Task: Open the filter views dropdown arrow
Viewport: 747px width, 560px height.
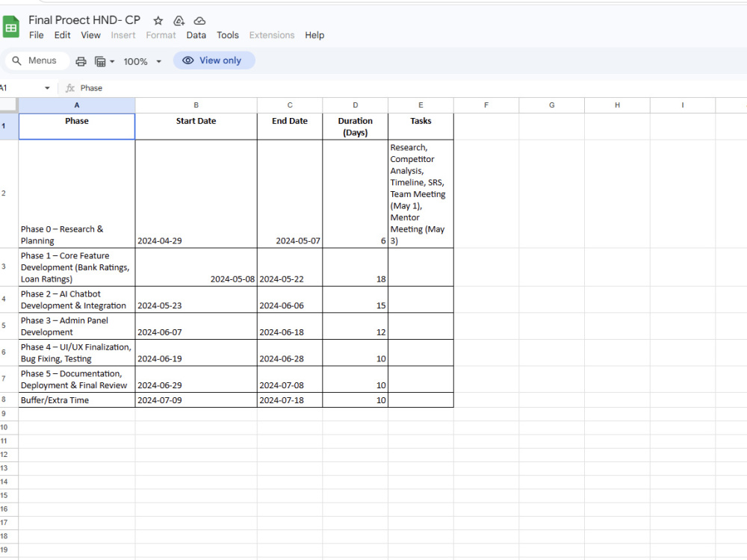Action: (x=112, y=61)
